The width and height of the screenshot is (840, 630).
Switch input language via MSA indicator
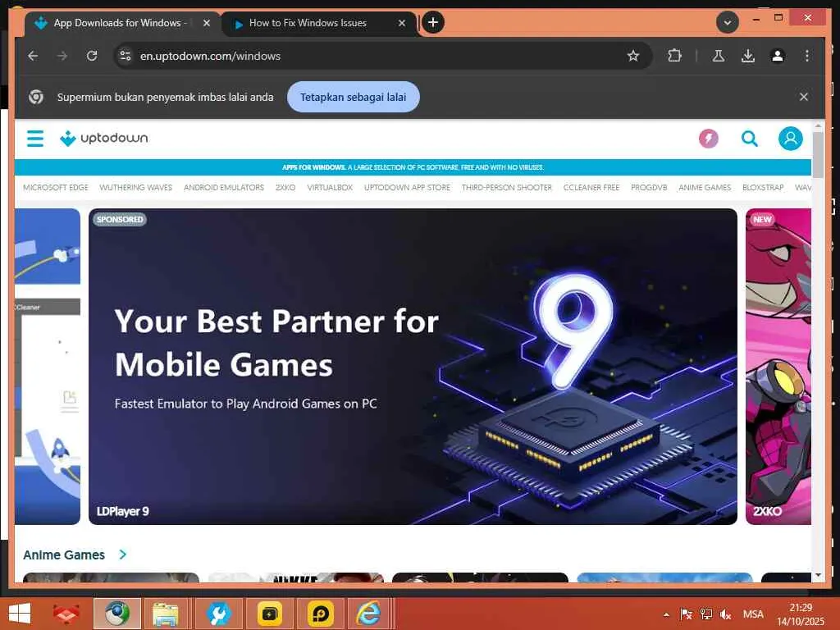click(x=753, y=614)
